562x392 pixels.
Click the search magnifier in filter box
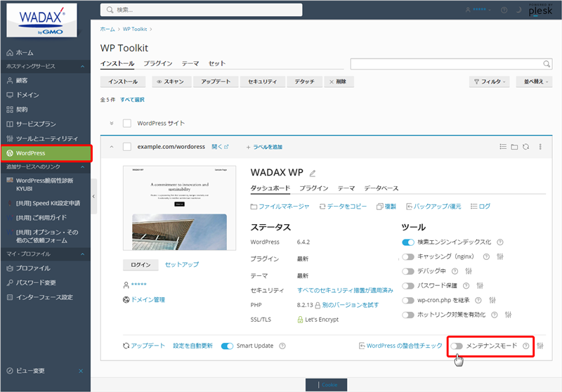[x=547, y=64]
